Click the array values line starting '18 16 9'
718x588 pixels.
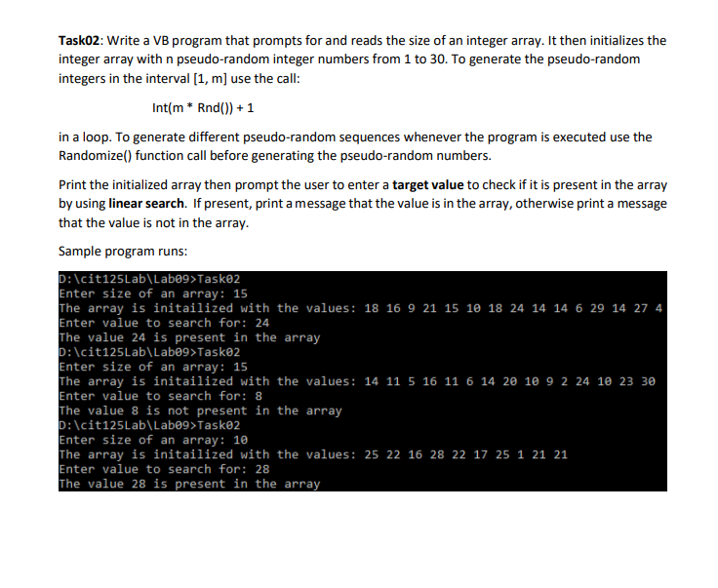click(x=360, y=308)
